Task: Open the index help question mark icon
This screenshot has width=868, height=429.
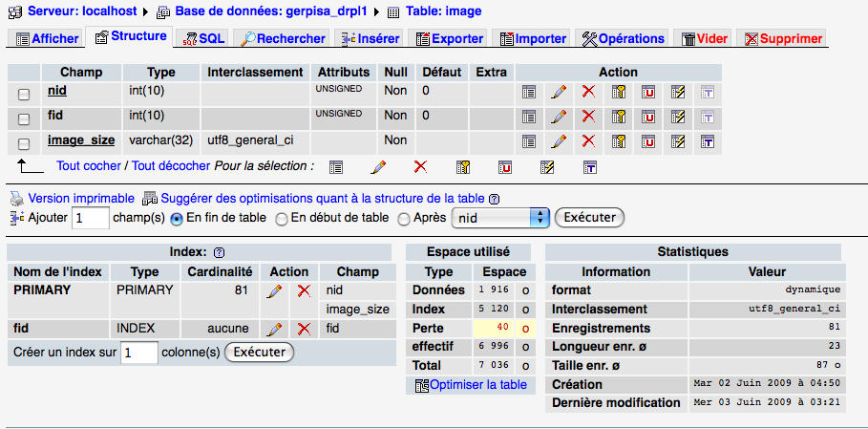Action: 219,252
